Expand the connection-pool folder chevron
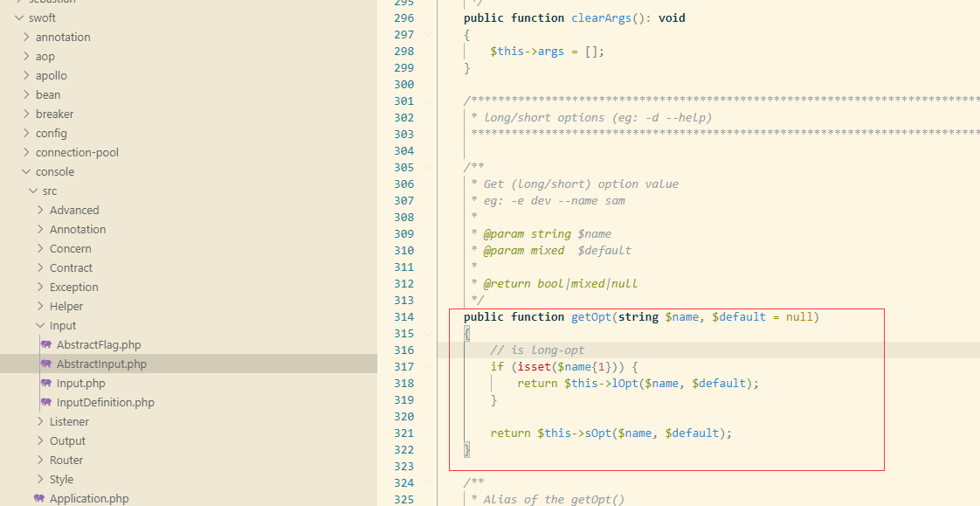The image size is (980, 506). 26,153
